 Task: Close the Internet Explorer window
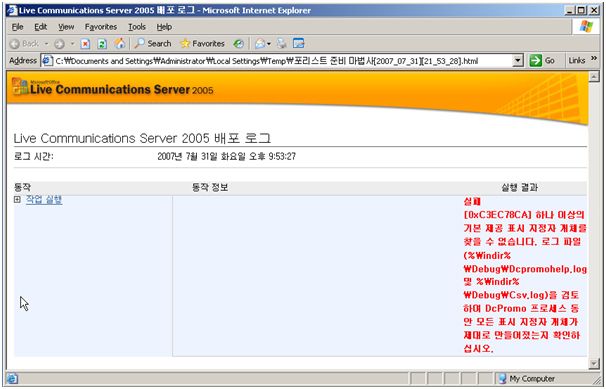click(593, 10)
